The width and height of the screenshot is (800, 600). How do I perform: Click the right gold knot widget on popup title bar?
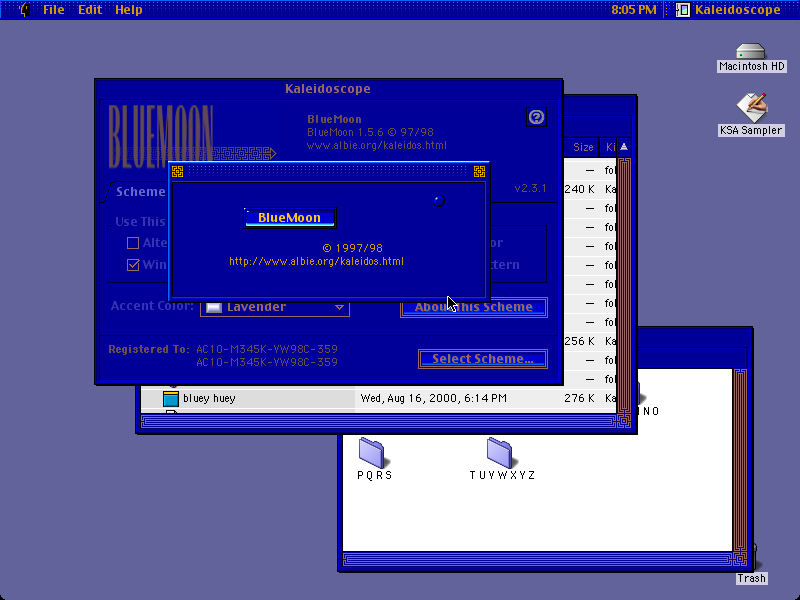pos(480,172)
